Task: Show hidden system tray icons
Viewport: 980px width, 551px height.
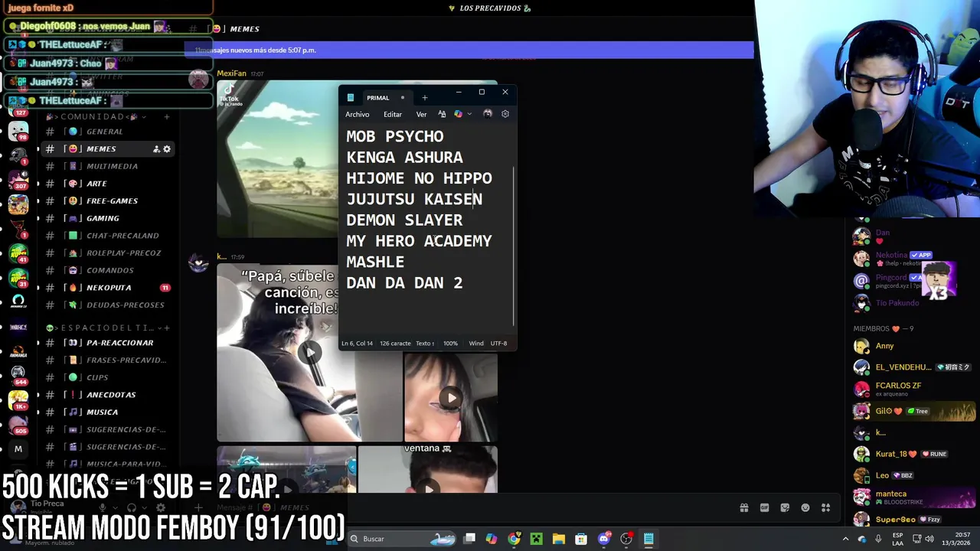Action: click(846, 539)
